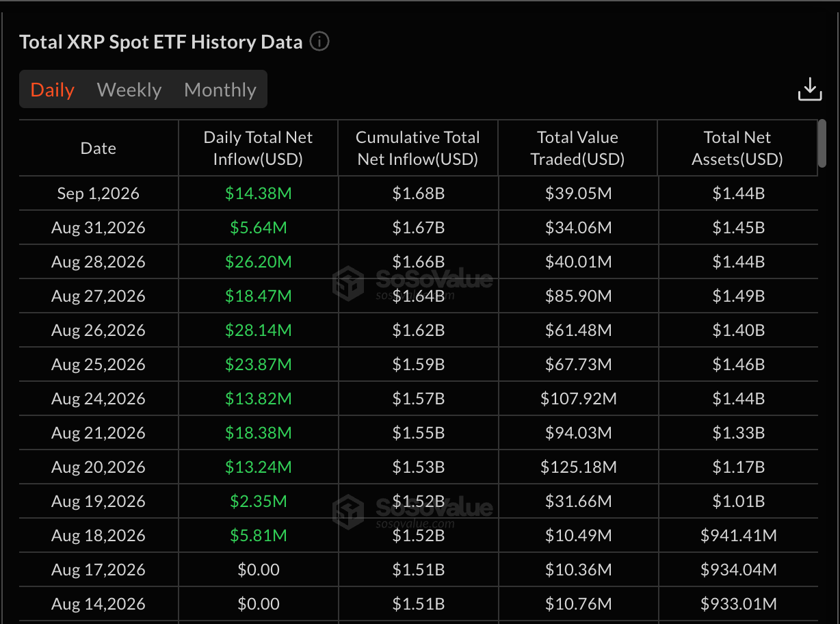The image size is (840, 624).
Task: Click the $94.03M value traded cell
Action: pyautogui.click(x=579, y=433)
